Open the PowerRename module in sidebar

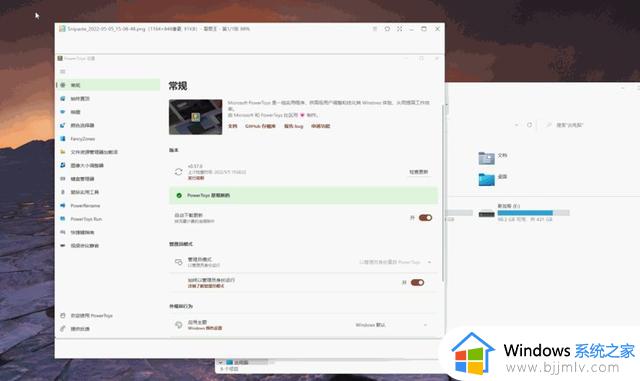pos(108,205)
